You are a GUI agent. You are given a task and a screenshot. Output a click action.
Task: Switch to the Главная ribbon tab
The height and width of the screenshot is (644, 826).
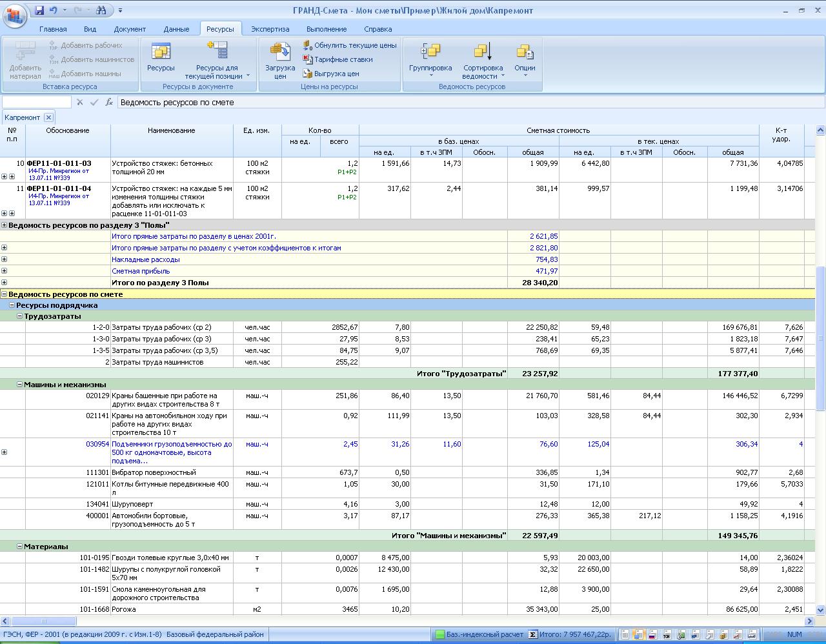[53, 29]
